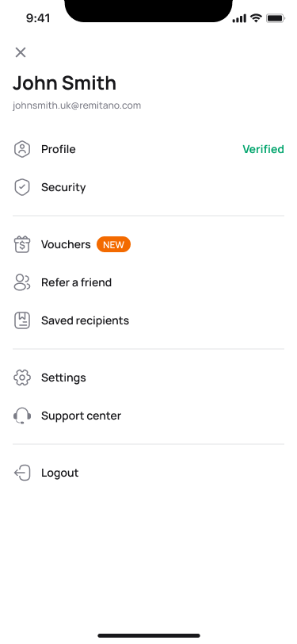
Task: Tap the Vouchers gift box icon
Action: (22, 244)
